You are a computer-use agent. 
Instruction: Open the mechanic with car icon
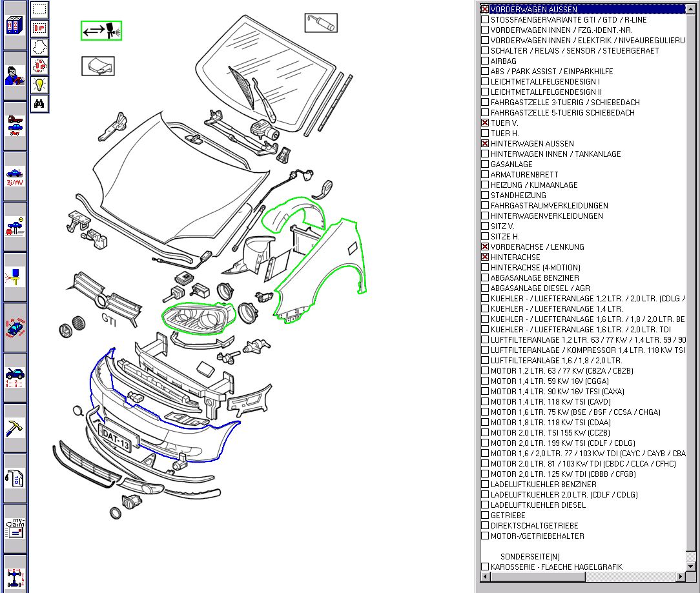click(15, 75)
